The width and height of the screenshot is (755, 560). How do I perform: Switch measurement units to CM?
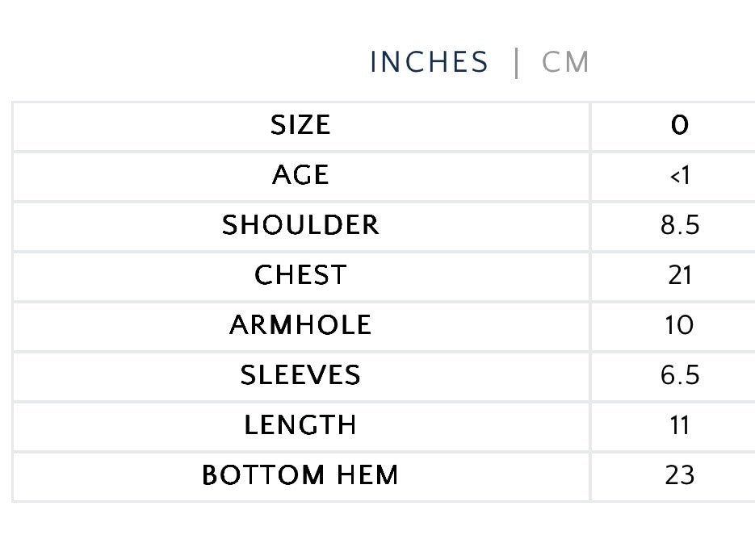tap(566, 62)
